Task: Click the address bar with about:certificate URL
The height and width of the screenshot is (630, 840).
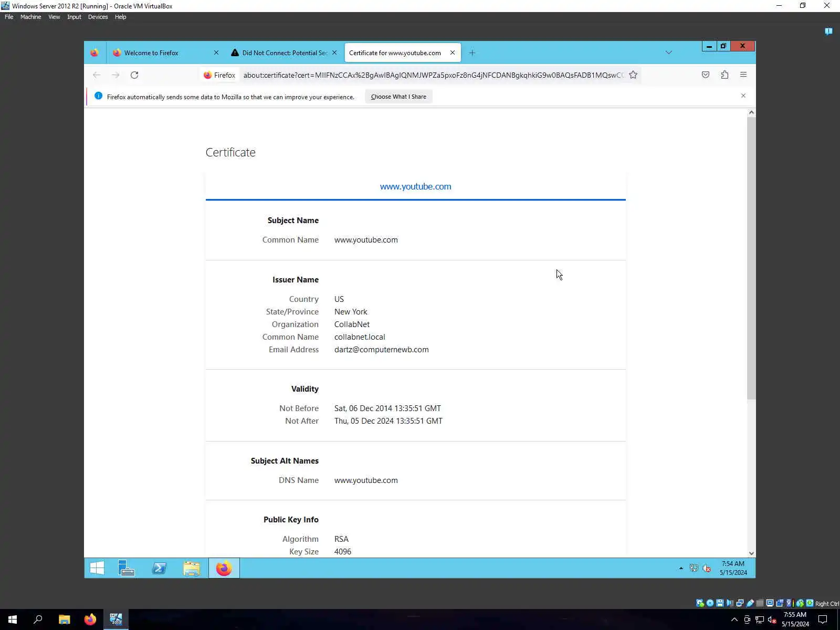Action: [433, 75]
